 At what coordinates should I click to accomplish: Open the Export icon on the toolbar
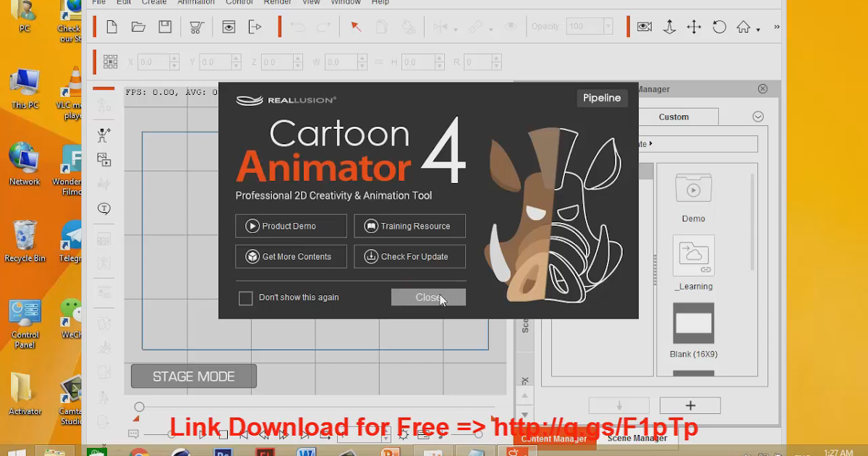(255, 27)
